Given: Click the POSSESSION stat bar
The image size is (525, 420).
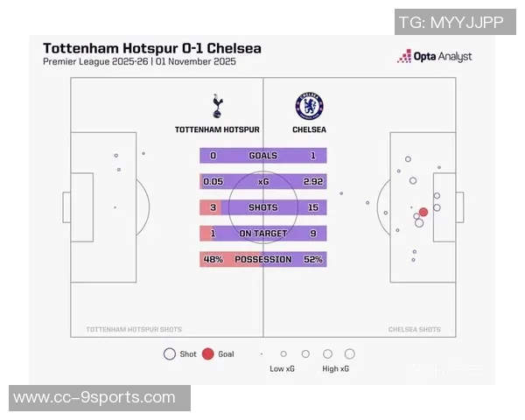Looking at the screenshot, I should (262, 260).
